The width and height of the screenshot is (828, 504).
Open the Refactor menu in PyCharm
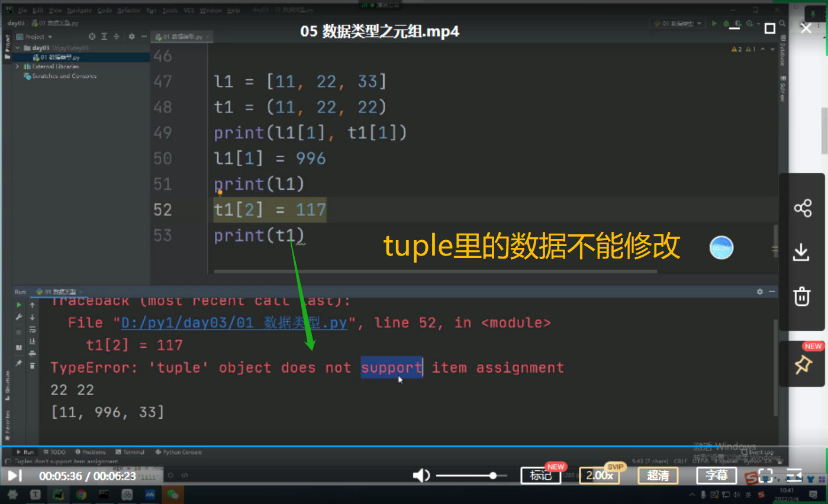tap(129, 11)
